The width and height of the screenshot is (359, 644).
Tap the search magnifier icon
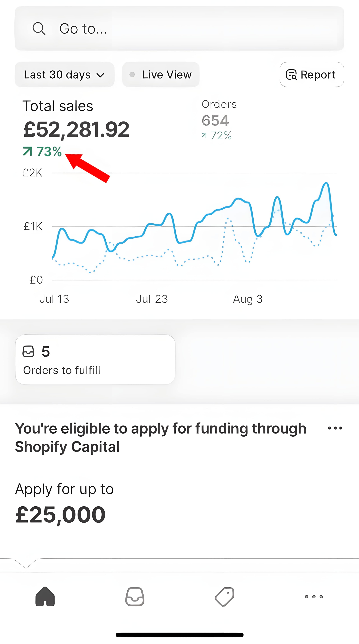point(39,28)
